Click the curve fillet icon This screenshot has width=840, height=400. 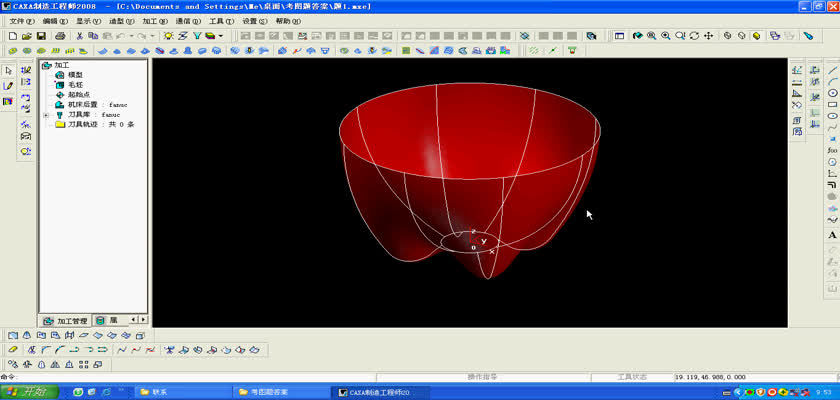(47, 350)
